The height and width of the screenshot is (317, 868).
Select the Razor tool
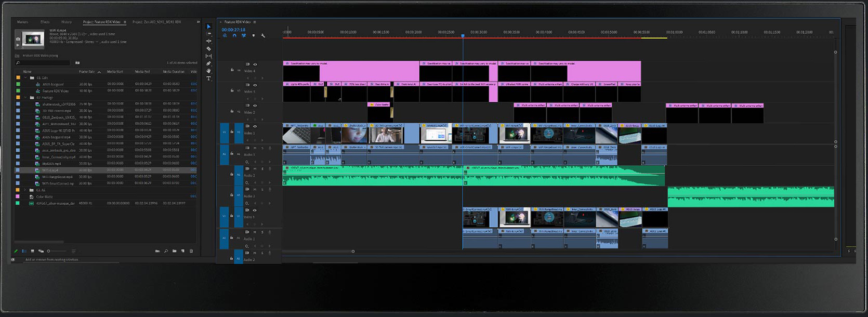(208, 49)
